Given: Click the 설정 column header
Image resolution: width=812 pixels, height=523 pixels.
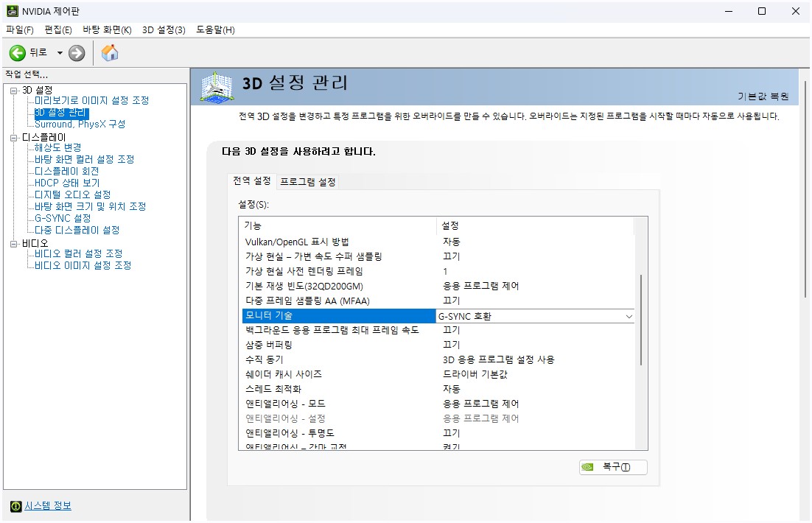Looking at the screenshot, I should point(536,225).
